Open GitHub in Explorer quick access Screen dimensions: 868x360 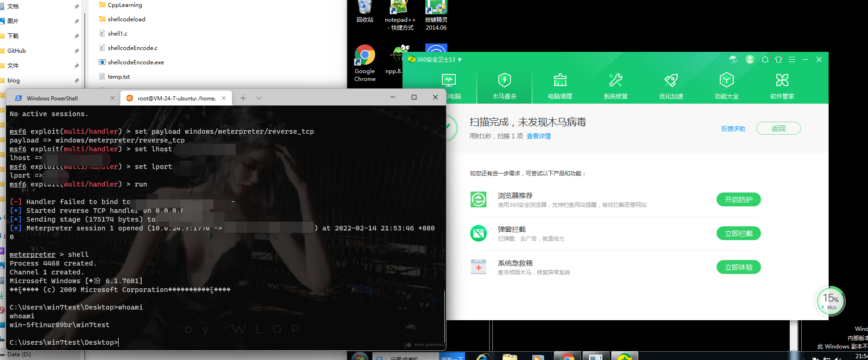point(17,50)
